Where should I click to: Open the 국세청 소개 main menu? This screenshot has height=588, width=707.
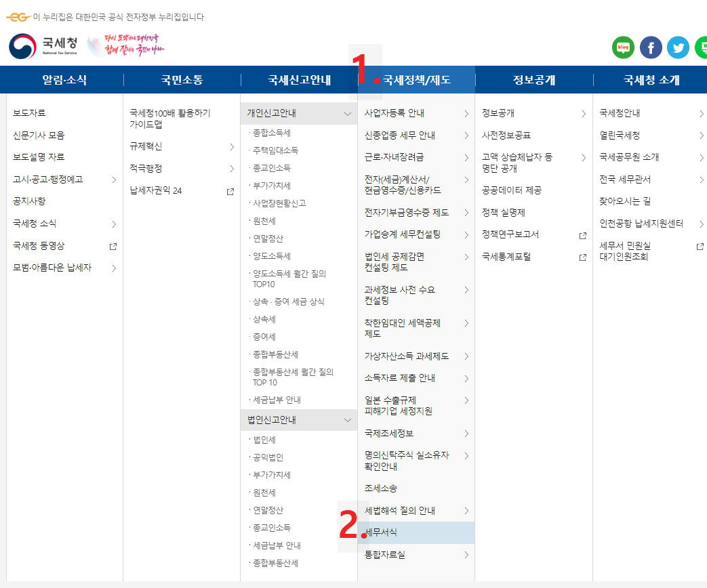651,80
